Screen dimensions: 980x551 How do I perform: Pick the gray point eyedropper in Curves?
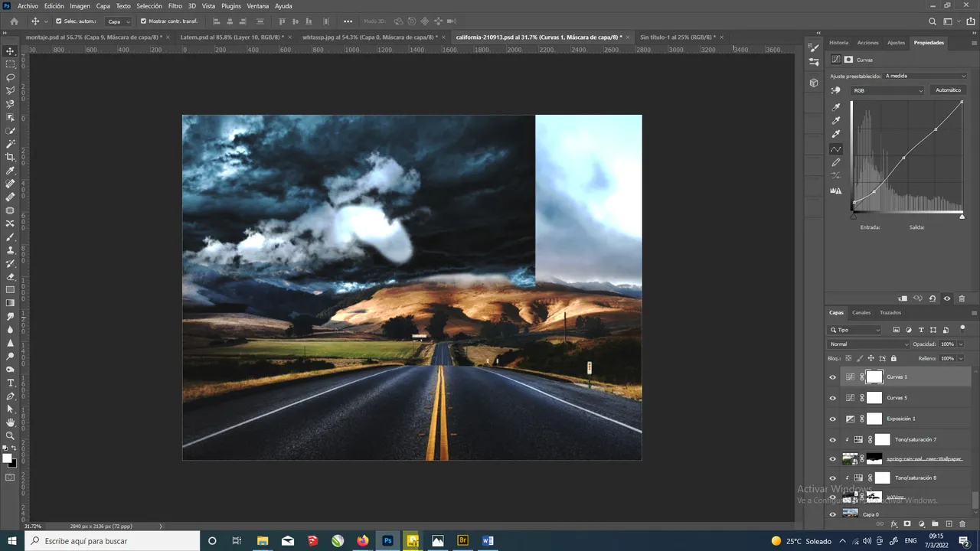836,121
